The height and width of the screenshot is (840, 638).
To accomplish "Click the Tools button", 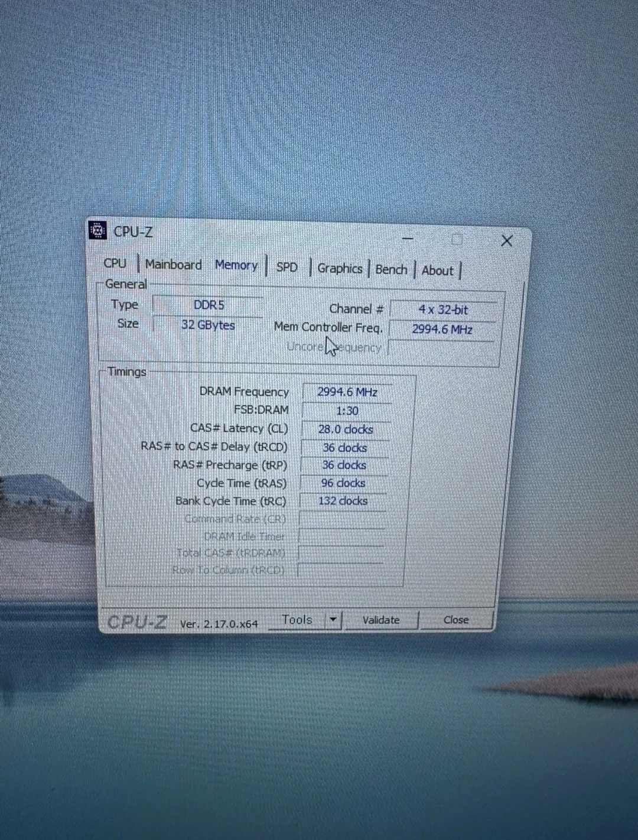I will pyautogui.click(x=297, y=620).
